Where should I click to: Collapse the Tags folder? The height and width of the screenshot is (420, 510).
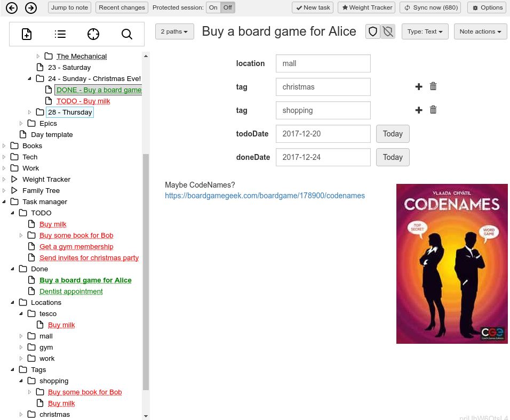(12, 370)
